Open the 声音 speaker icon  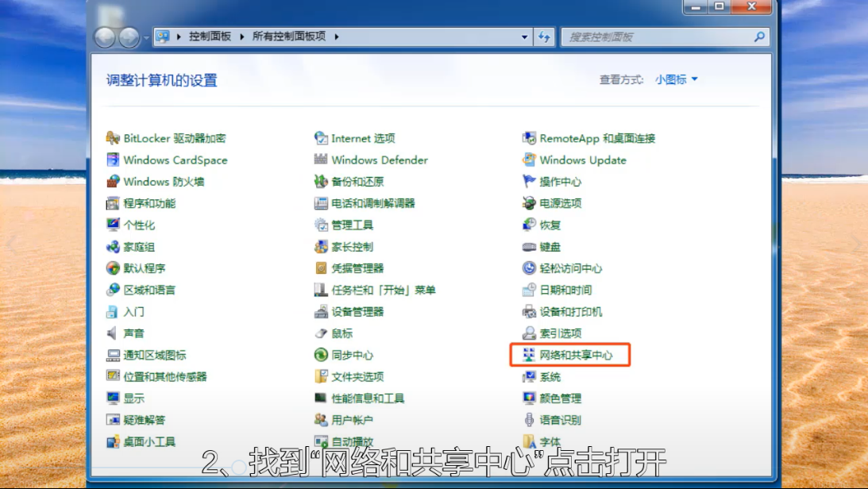(x=113, y=333)
